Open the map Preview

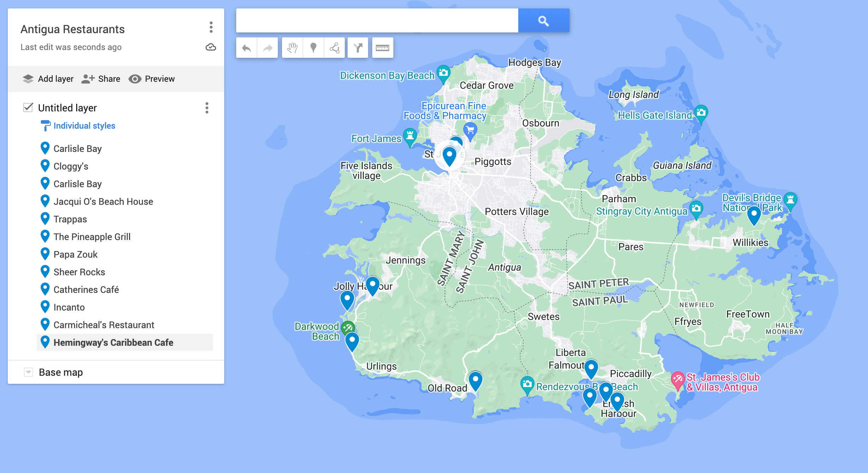152,79
